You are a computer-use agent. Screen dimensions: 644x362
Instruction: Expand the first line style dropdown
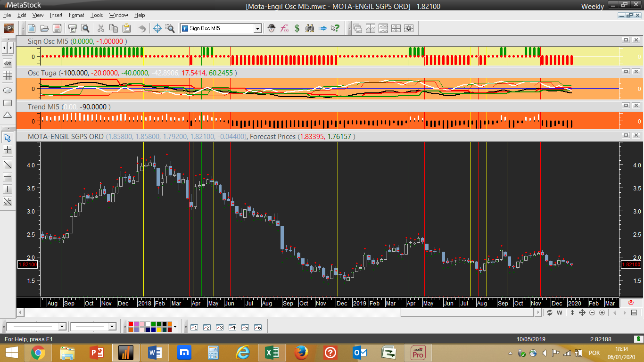pos(62,327)
